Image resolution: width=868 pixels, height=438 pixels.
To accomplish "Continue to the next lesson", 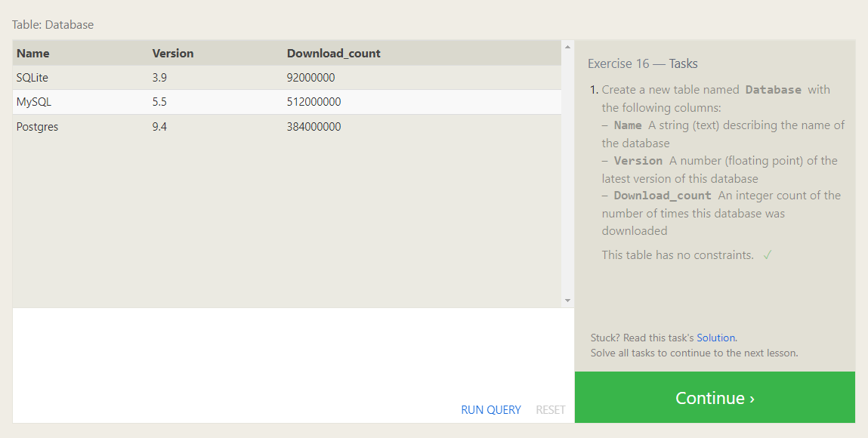I will pyautogui.click(x=715, y=398).
